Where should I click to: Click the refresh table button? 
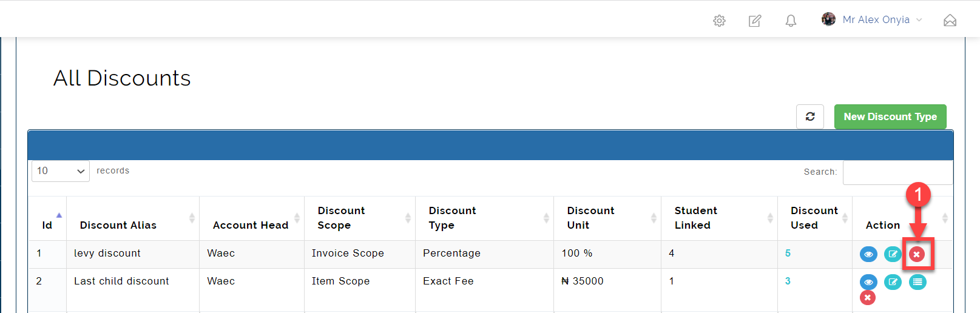pyautogui.click(x=810, y=116)
